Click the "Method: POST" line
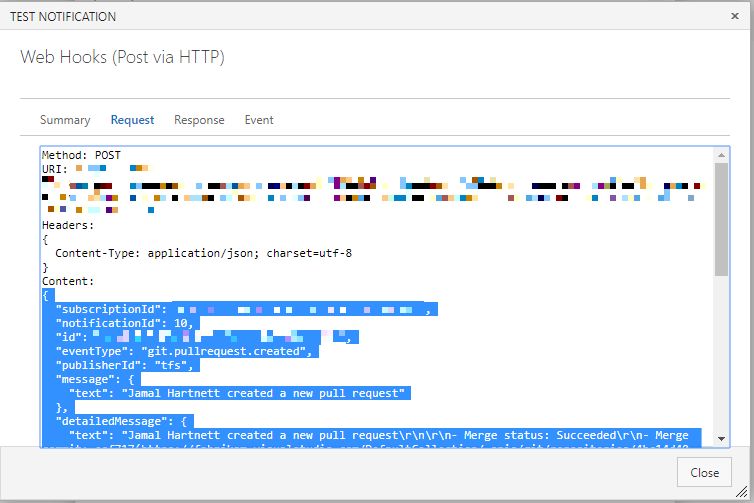 (81, 155)
